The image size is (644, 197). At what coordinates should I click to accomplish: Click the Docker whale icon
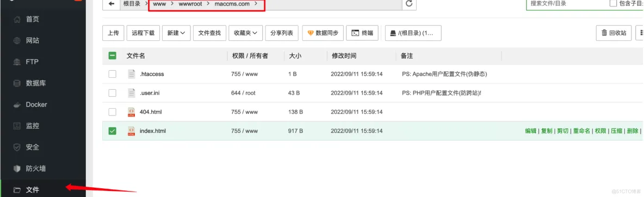pos(17,105)
